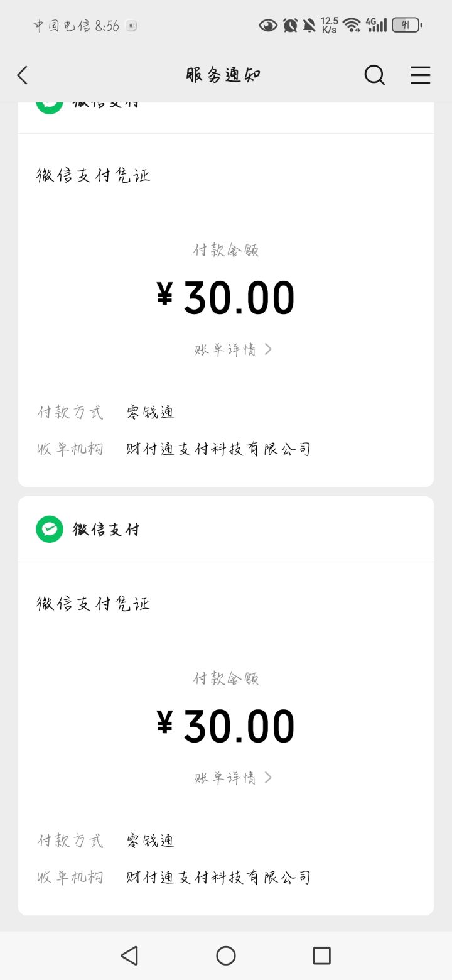
Task: Tap the ¥30.00 amount in upper card
Action: [x=226, y=298]
